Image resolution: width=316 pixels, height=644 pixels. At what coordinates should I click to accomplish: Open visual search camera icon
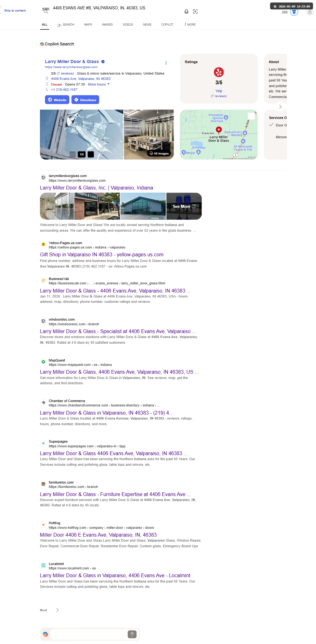point(195,12)
